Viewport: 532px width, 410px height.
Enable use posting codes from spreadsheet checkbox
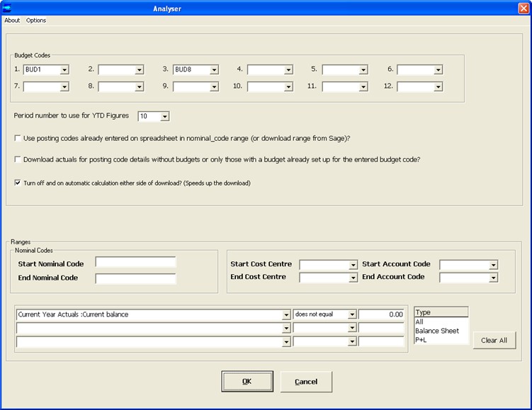tap(18, 138)
